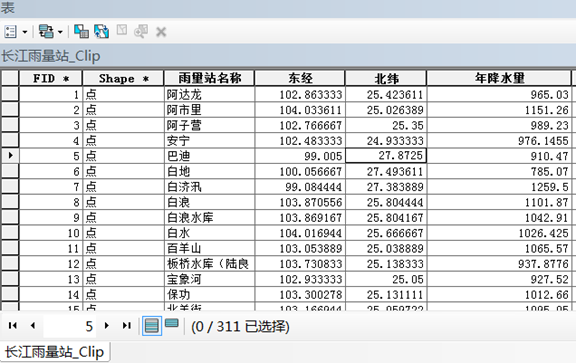The image size is (576, 363).
Task: Click the 雨量站名称 column header
Action: [209, 78]
